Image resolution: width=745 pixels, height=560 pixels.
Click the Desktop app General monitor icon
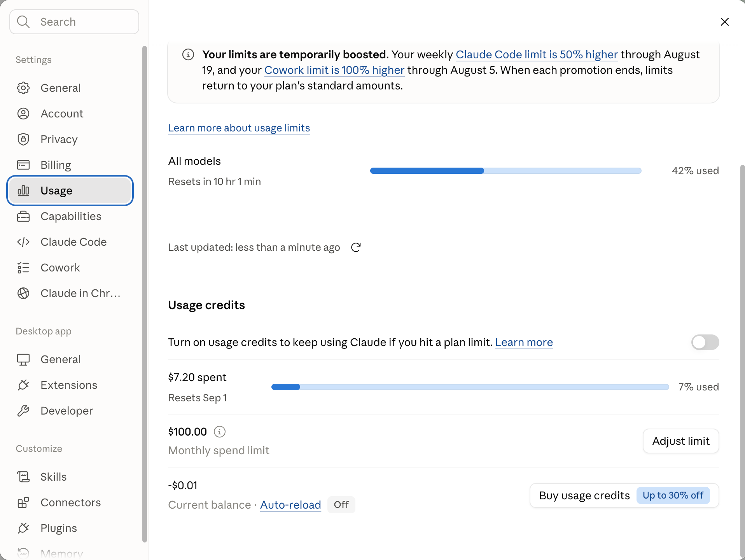(23, 359)
